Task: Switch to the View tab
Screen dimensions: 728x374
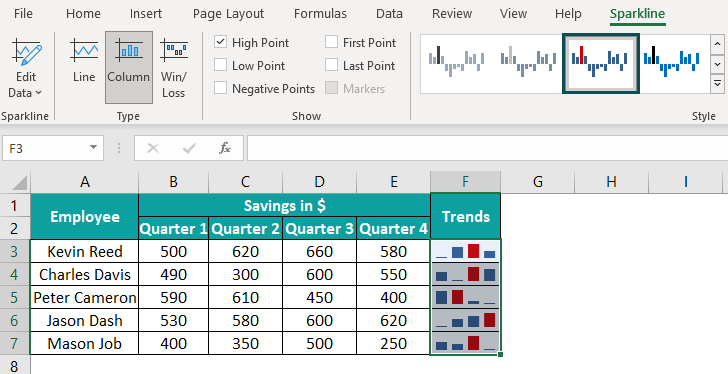Action: click(513, 14)
